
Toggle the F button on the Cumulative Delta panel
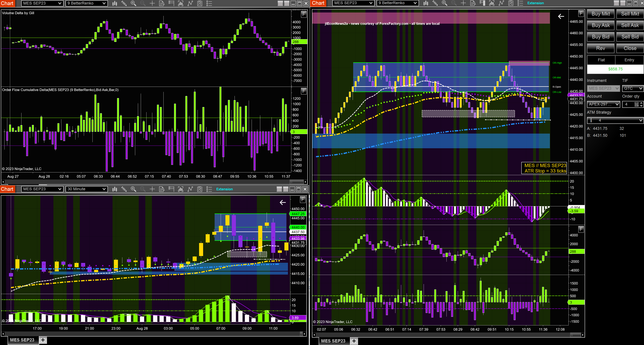click(303, 91)
